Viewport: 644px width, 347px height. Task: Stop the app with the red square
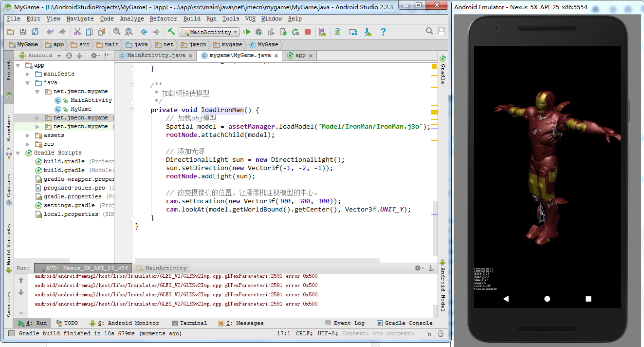[x=308, y=32]
